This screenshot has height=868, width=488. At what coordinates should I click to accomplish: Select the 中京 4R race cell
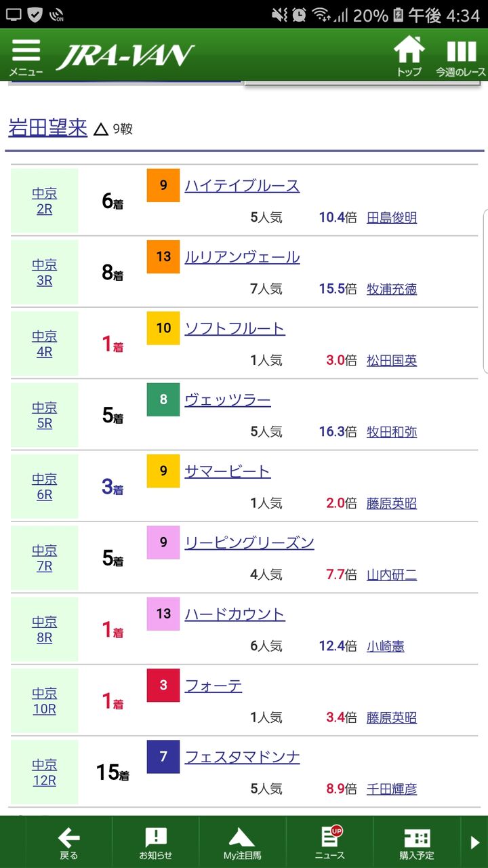[x=44, y=344]
